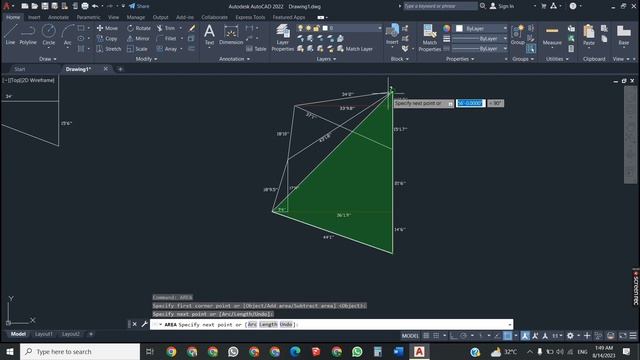The image size is (640, 360).
Task: Click the Array tool
Action: 167,49
